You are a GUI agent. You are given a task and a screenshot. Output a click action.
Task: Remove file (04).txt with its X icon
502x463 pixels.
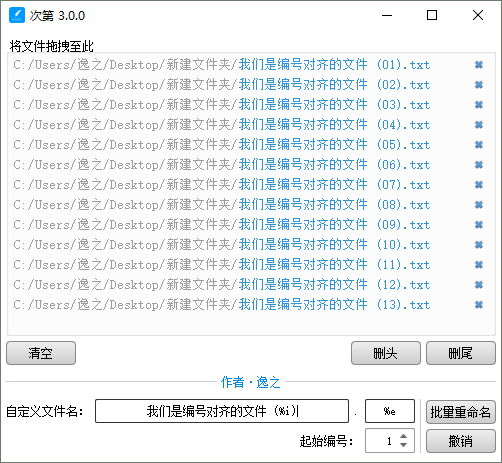(x=479, y=125)
